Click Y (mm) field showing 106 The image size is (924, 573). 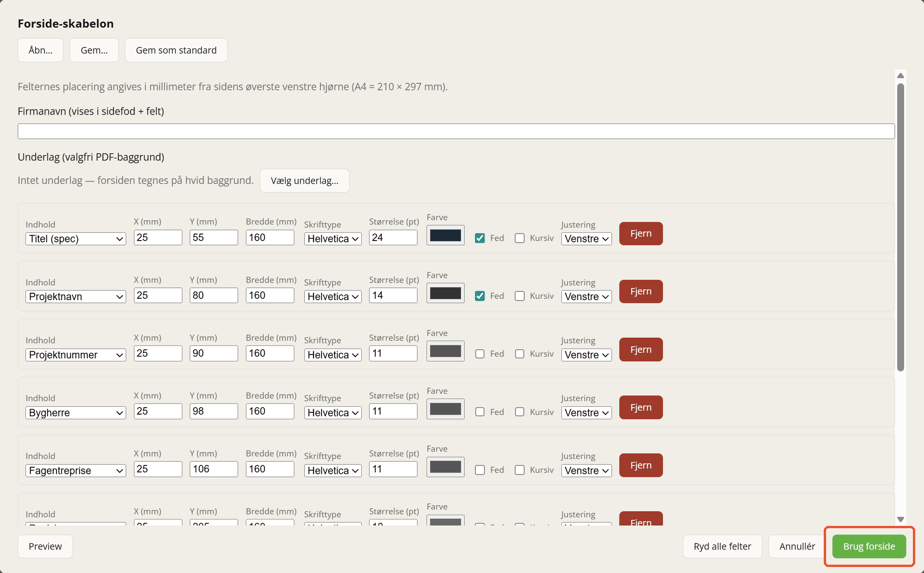pos(214,469)
